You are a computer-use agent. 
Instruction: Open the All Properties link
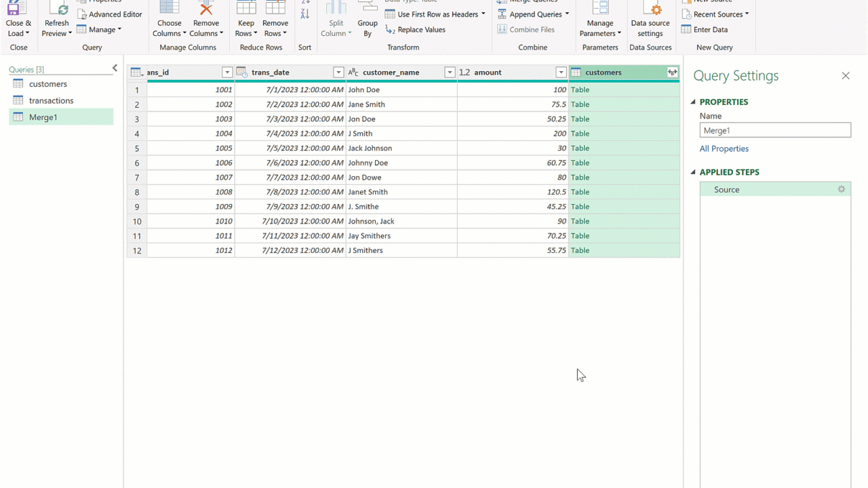[x=724, y=149]
